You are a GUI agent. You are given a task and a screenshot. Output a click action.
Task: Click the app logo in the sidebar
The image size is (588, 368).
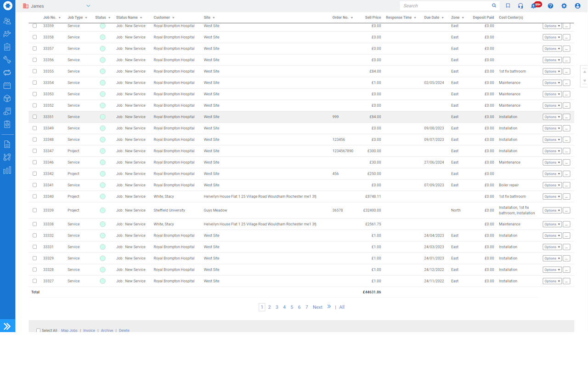coord(7,6)
